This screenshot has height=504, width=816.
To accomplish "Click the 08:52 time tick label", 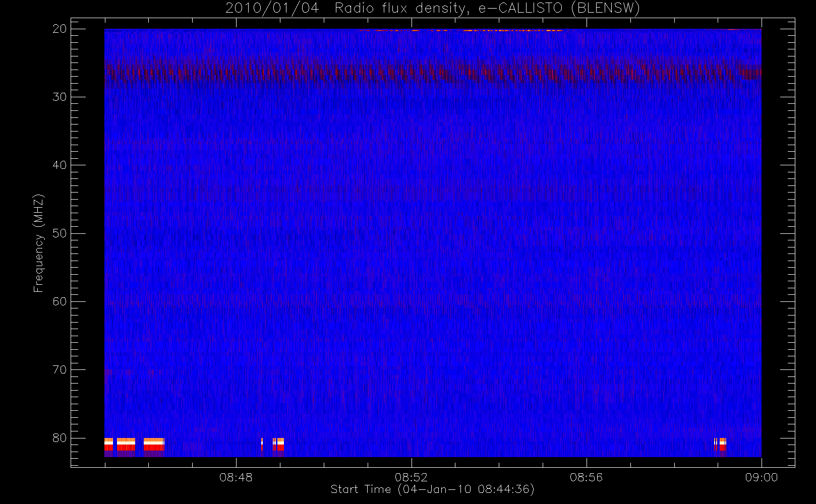I will [411, 477].
